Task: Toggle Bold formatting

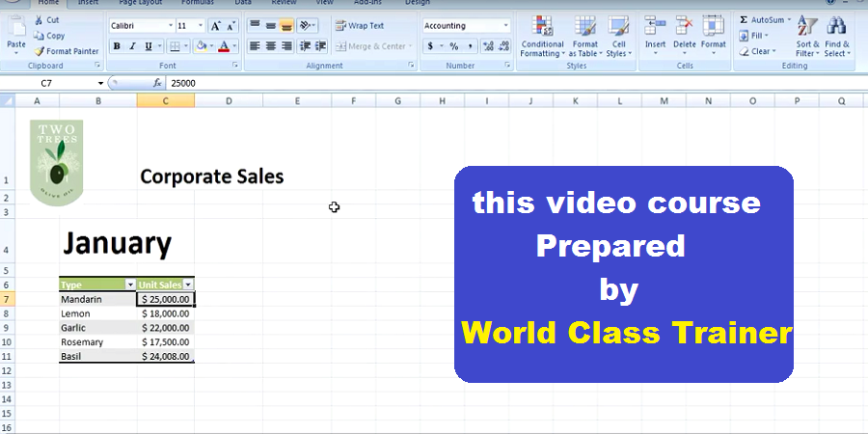Action: point(117,46)
